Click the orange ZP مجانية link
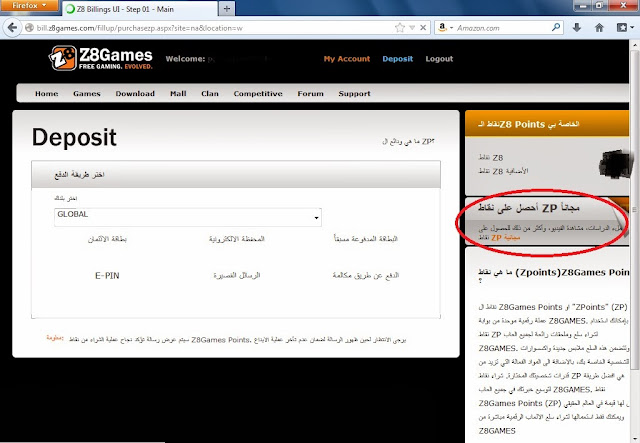 coord(506,237)
